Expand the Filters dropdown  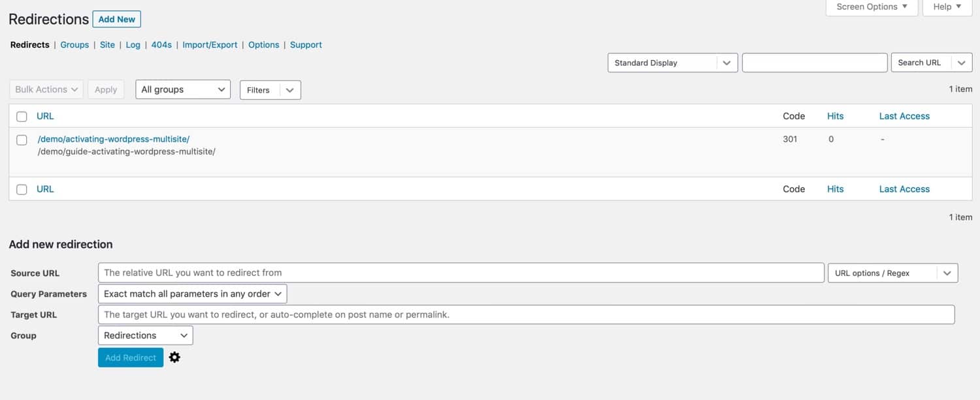[x=270, y=89]
